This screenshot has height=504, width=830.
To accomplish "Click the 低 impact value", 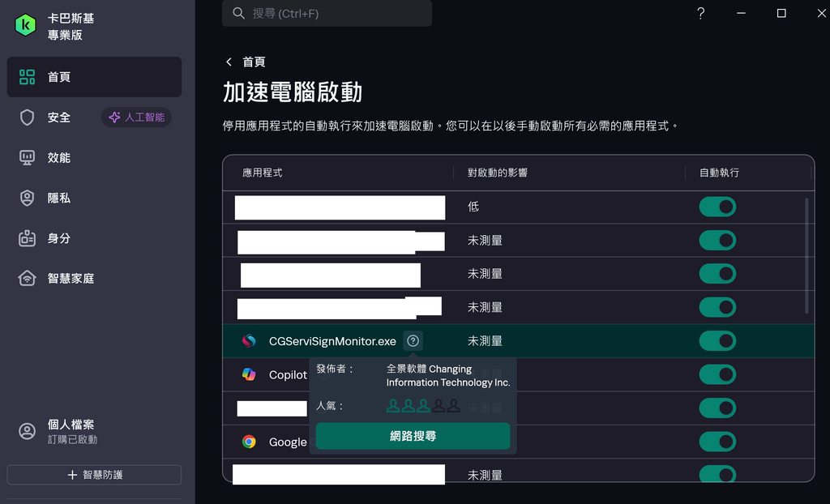I will click(x=473, y=207).
